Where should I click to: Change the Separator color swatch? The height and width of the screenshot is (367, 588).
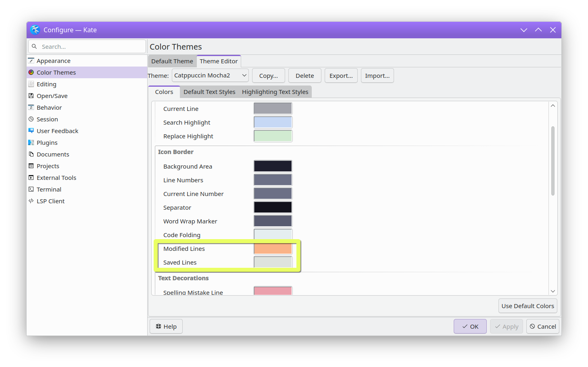click(273, 207)
